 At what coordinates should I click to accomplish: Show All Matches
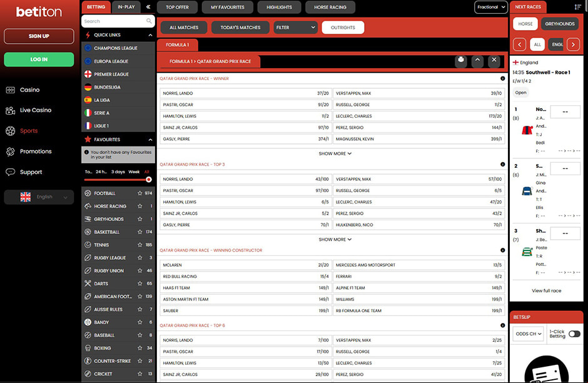[184, 28]
